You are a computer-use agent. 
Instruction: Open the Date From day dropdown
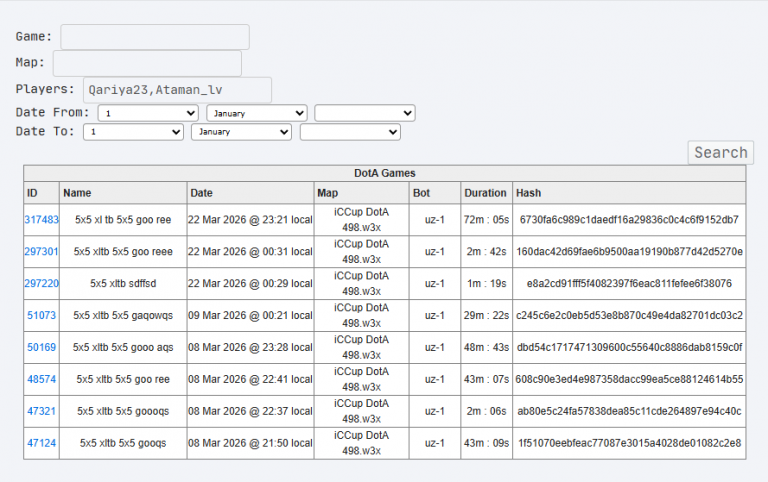[x=148, y=113]
